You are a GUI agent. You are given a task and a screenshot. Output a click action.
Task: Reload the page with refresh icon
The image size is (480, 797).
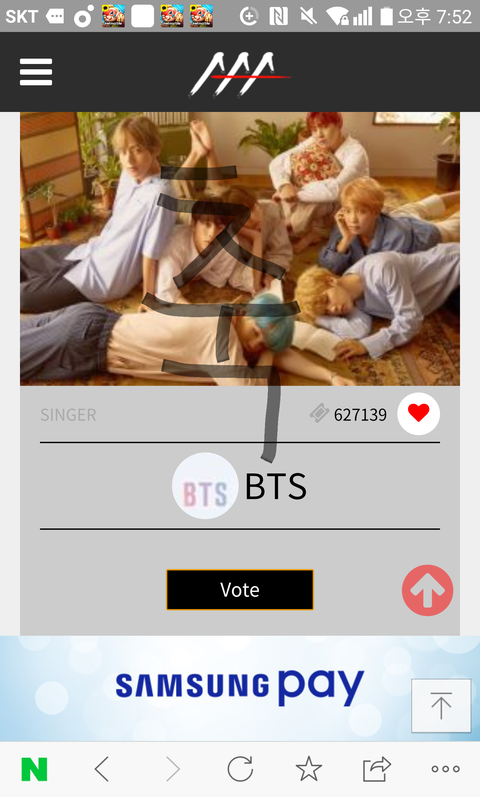(x=240, y=769)
